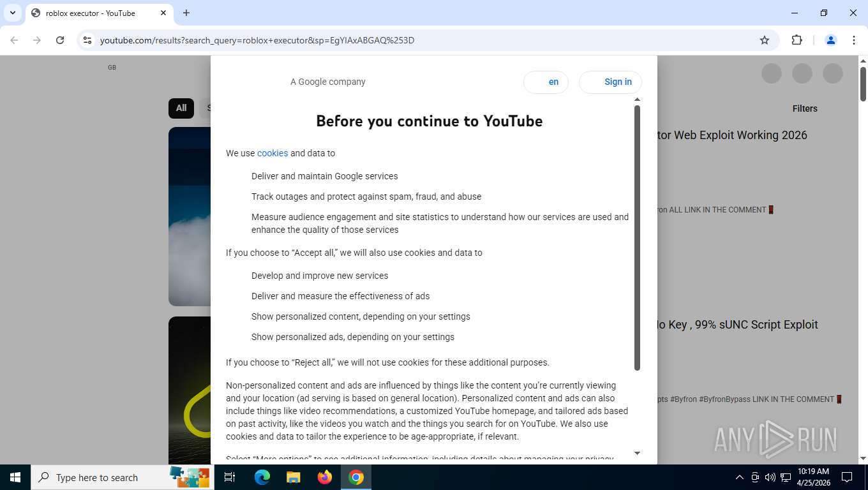Launch Firefox from taskbar
This screenshot has width=868, height=490.
coord(325,477)
